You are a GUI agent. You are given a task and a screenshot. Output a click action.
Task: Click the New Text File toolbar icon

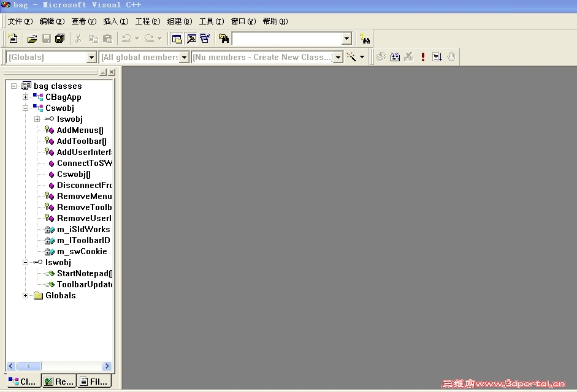(x=13, y=38)
